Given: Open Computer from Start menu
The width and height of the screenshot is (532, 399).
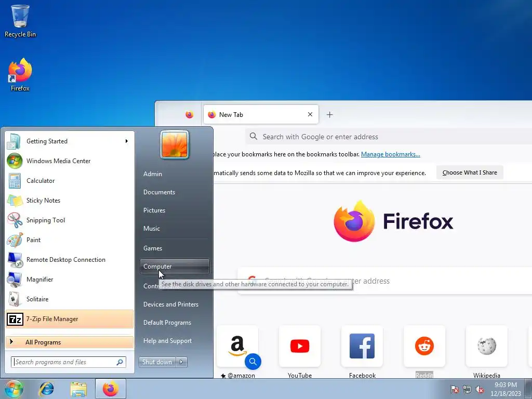Looking at the screenshot, I should click(175, 267).
